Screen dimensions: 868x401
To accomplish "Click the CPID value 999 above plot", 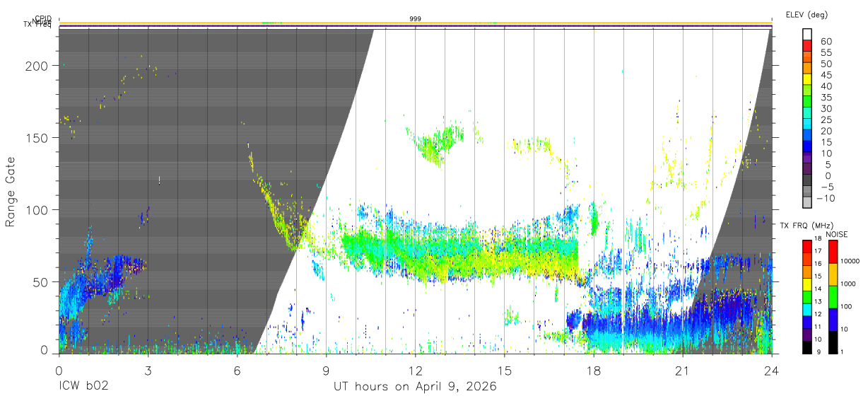I will [415, 18].
